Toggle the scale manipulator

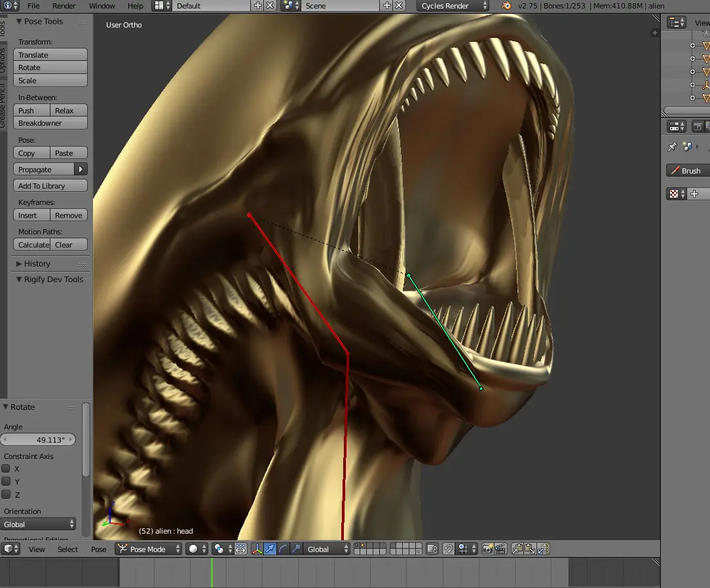click(x=296, y=549)
